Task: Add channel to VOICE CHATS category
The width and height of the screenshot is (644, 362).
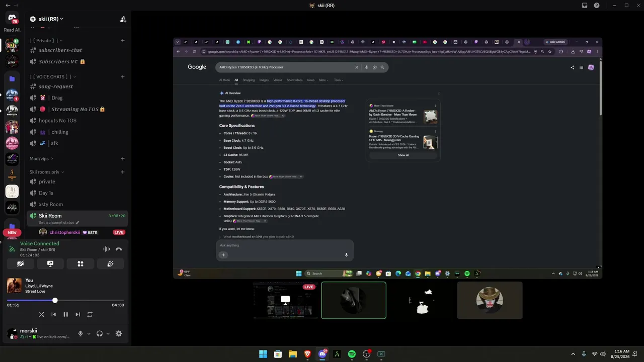Action: point(123,77)
